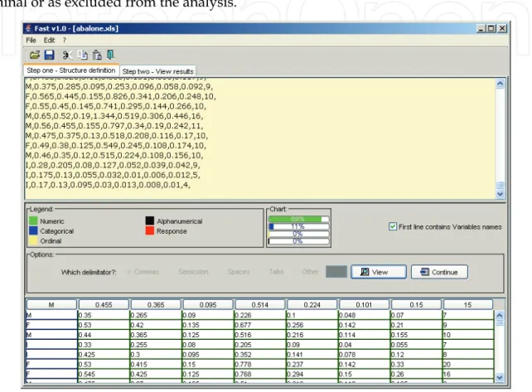Open the Edit menu

pos(49,41)
